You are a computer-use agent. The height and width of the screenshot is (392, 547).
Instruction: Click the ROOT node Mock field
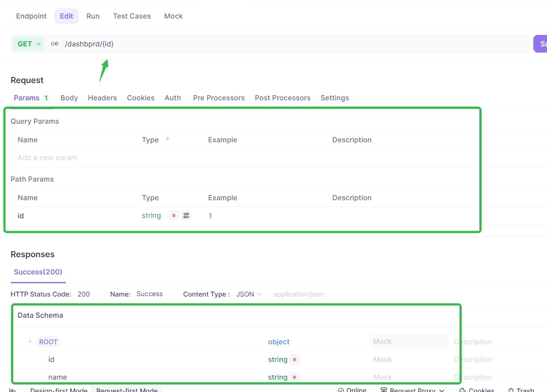click(x=409, y=342)
